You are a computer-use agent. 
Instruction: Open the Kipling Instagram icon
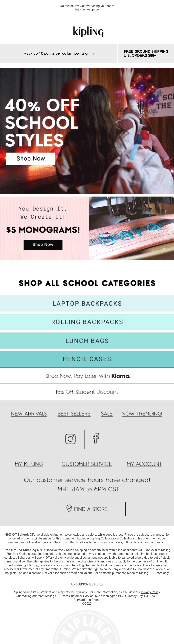point(70,439)
